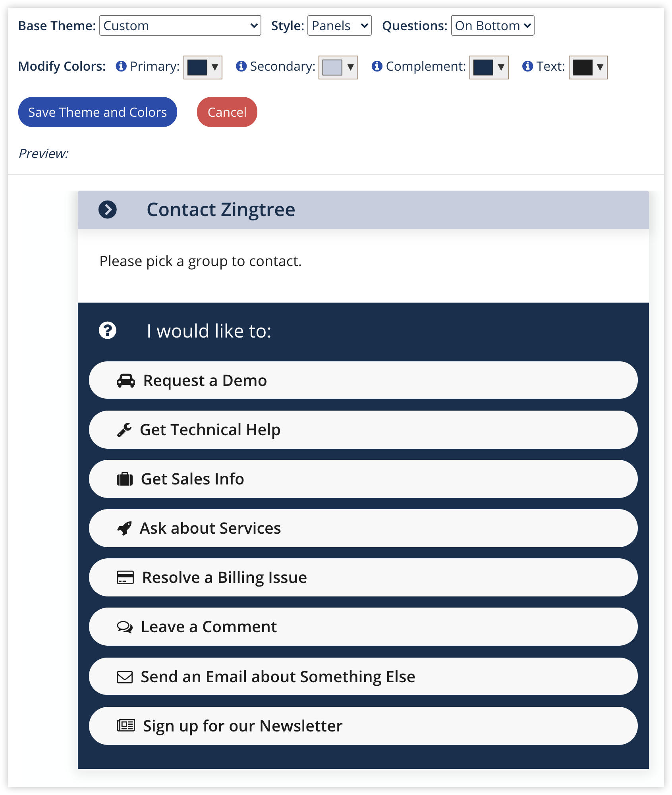This screenshot has width=672, height=795.
Task: Click the info icon next to Complement color
Action: (x=377, y=66)
